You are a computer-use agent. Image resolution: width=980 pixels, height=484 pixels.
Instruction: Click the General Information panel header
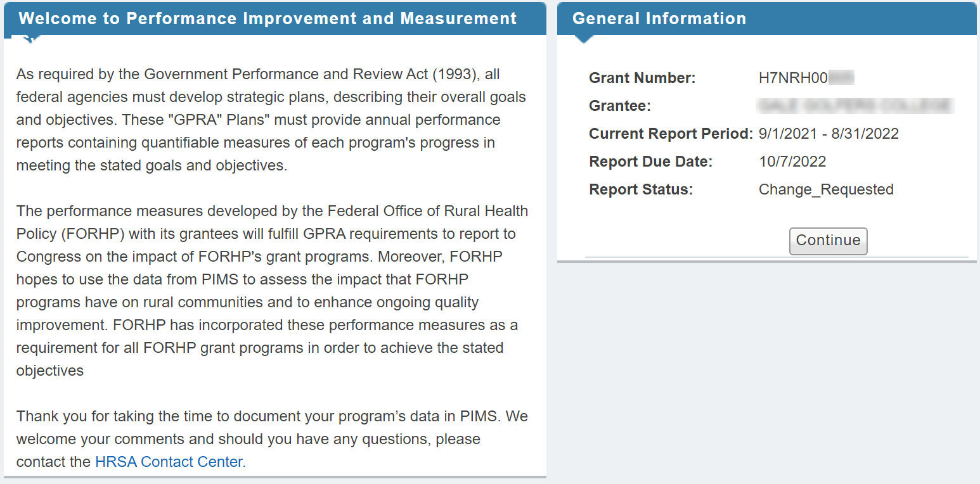(x=767, y=18)
